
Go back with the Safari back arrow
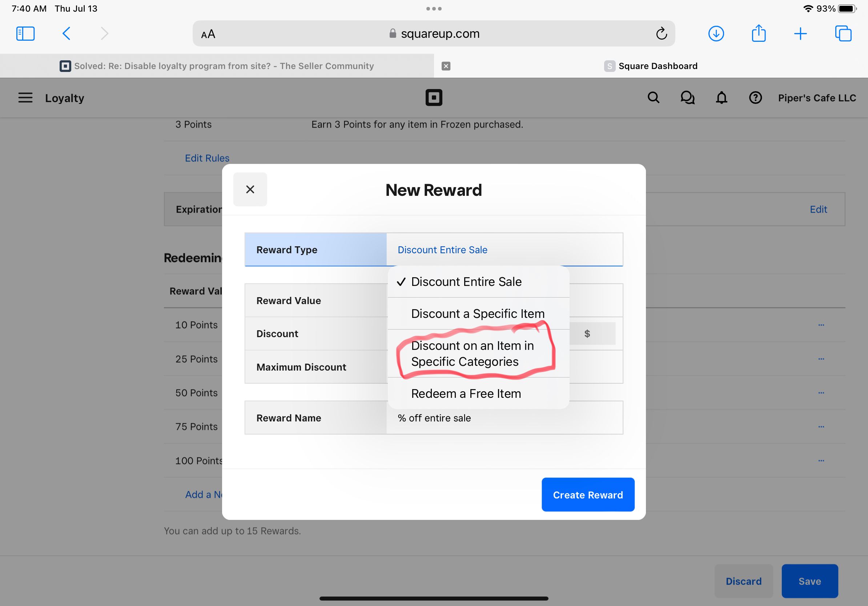click(x=66, y=34)
